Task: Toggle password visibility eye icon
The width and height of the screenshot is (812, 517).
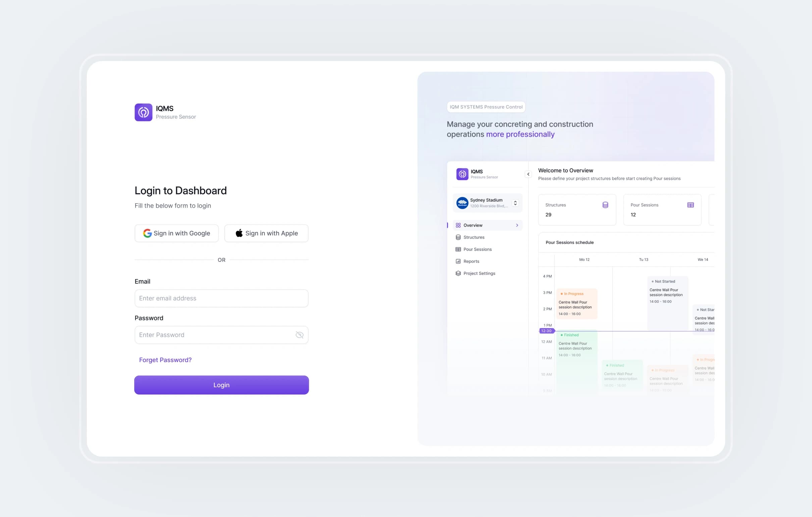Action: click(x=300, y=335)
